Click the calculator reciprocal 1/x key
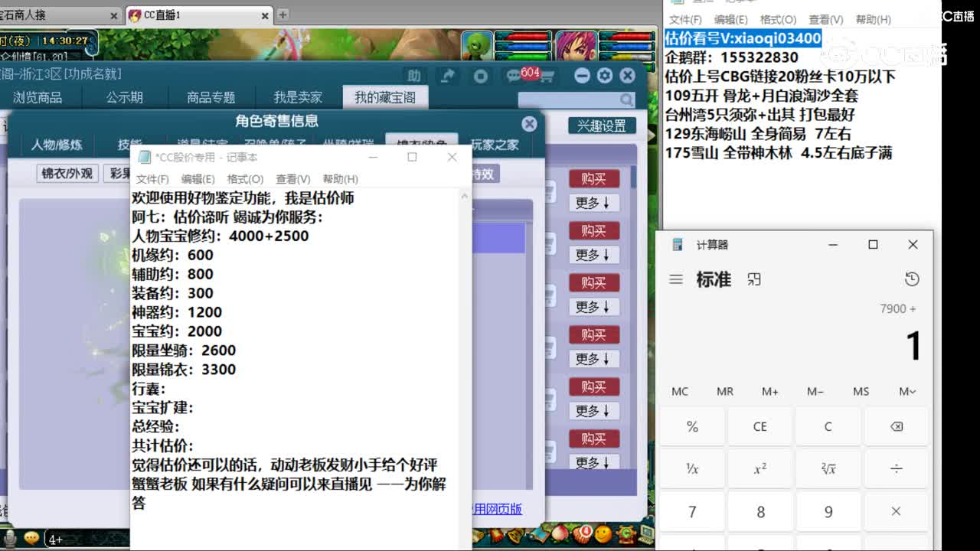The height and width of the screenshot is (551, 980). click(692, 468)
